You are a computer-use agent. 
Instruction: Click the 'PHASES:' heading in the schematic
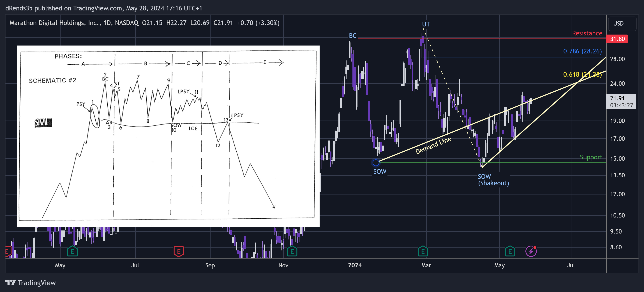[68, 56]
